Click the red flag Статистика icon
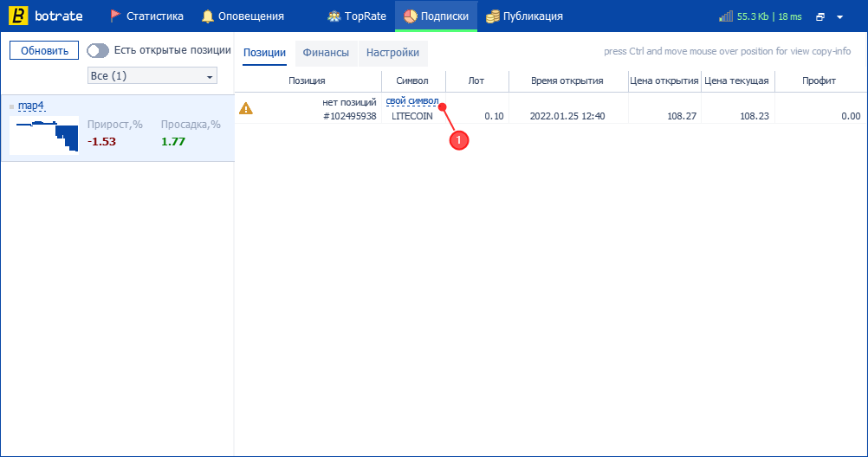Screen dimensions: 868x457 pos(115,16)
